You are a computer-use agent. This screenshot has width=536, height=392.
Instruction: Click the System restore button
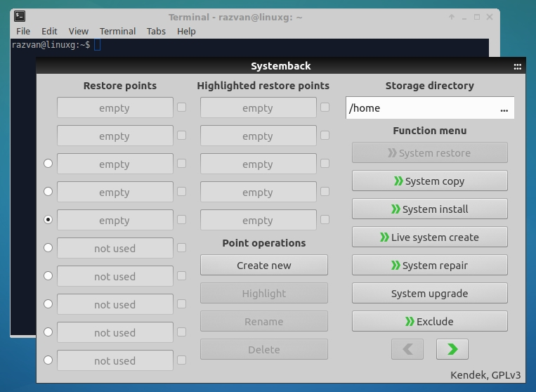[x=430, y=152]
